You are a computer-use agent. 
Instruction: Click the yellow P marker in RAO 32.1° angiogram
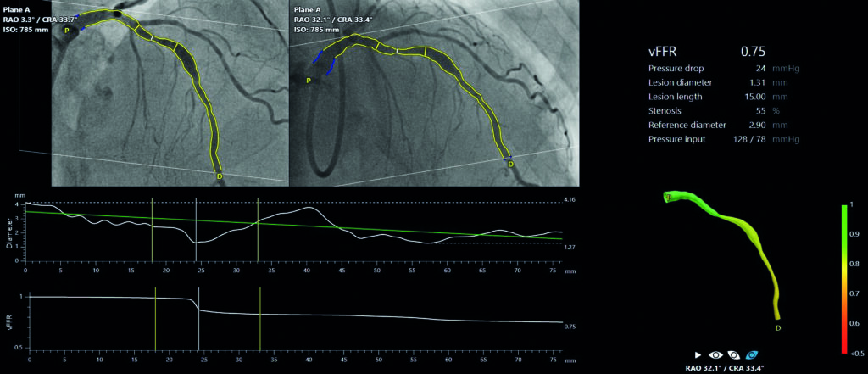[x=309, y=81]
